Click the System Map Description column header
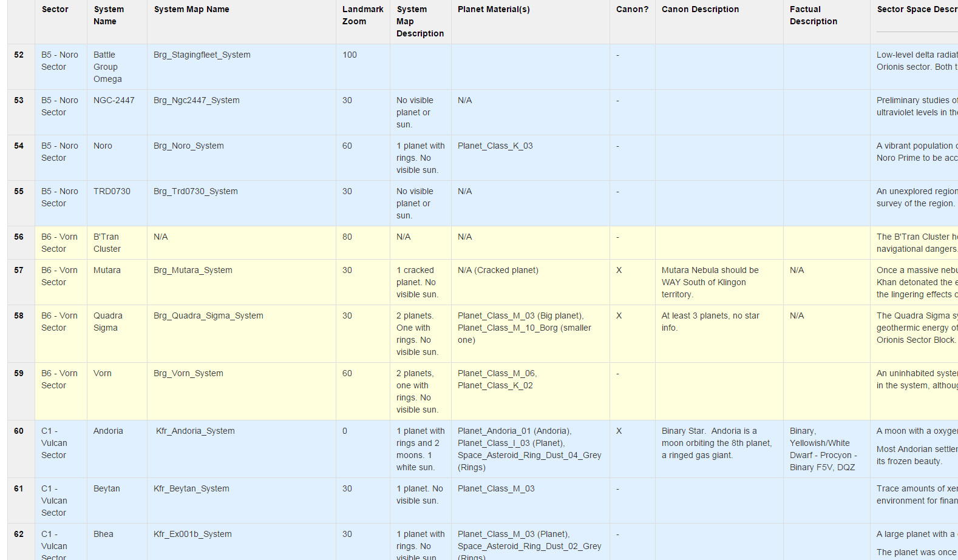The height and width of the screenshot is (560, 958). coord(421,22)
